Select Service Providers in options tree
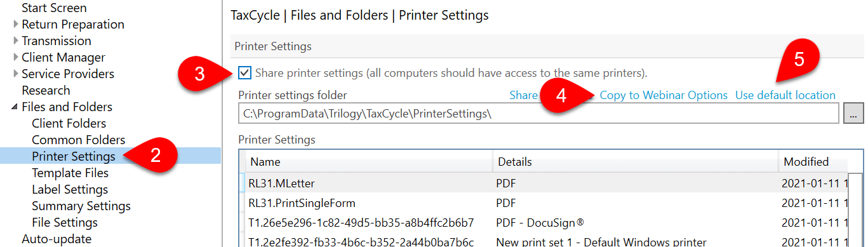This screenshot has width=868, height=247. coord(68,74)
